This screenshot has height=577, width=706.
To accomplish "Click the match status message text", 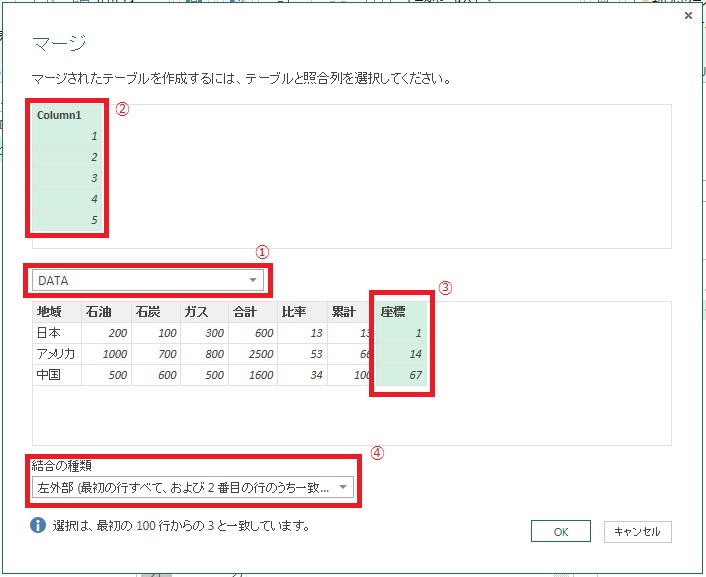I will pyautogui.click(x=181, y=526).
